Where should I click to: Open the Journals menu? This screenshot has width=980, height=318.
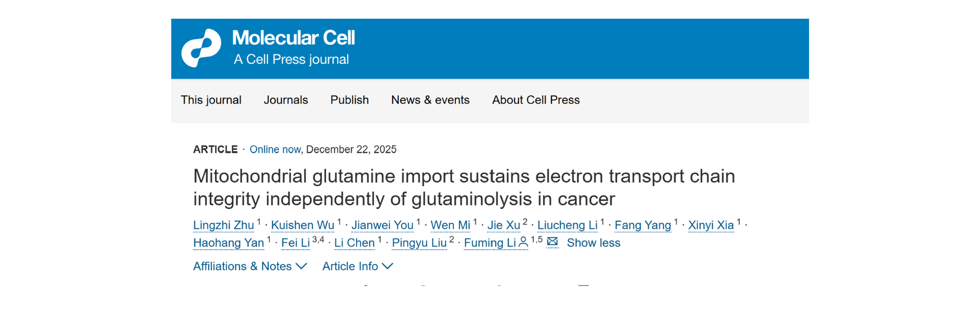(x=286, y=100)
